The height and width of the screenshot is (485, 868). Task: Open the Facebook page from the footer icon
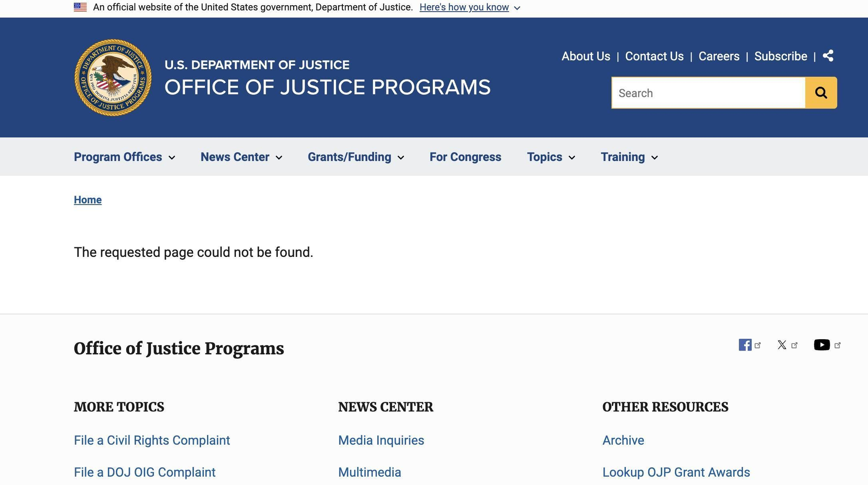point(745,345)
